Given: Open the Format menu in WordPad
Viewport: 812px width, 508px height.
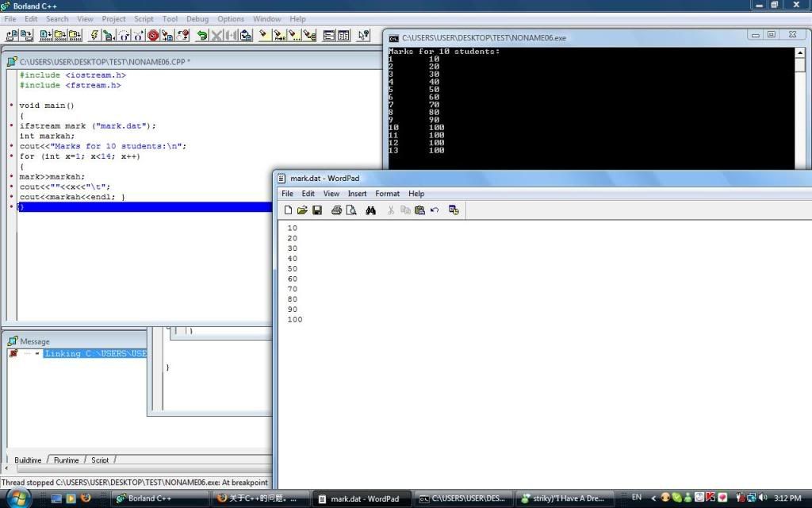Looking at the screenshot, I should tap(388, 194).
